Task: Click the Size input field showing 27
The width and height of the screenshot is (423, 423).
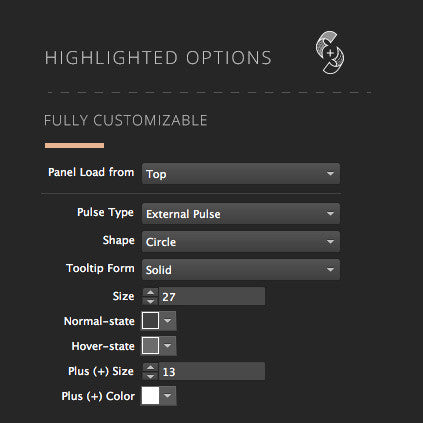Action: [x=212, y=296]
